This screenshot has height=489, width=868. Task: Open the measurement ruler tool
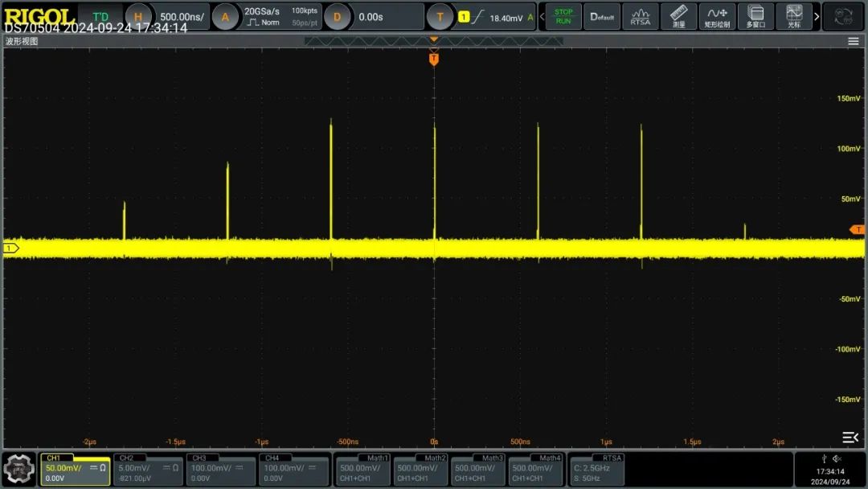[678, 16]
